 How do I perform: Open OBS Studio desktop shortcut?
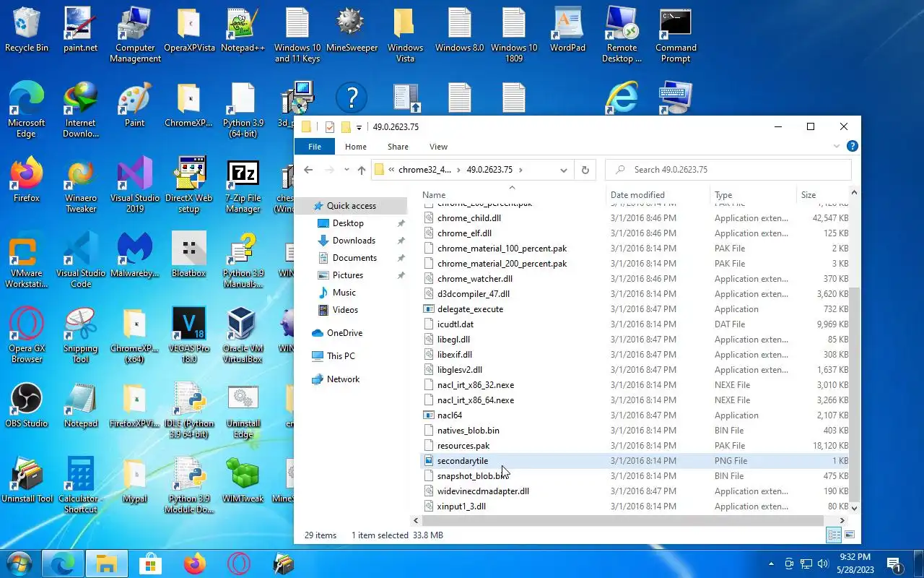point(27,406)
